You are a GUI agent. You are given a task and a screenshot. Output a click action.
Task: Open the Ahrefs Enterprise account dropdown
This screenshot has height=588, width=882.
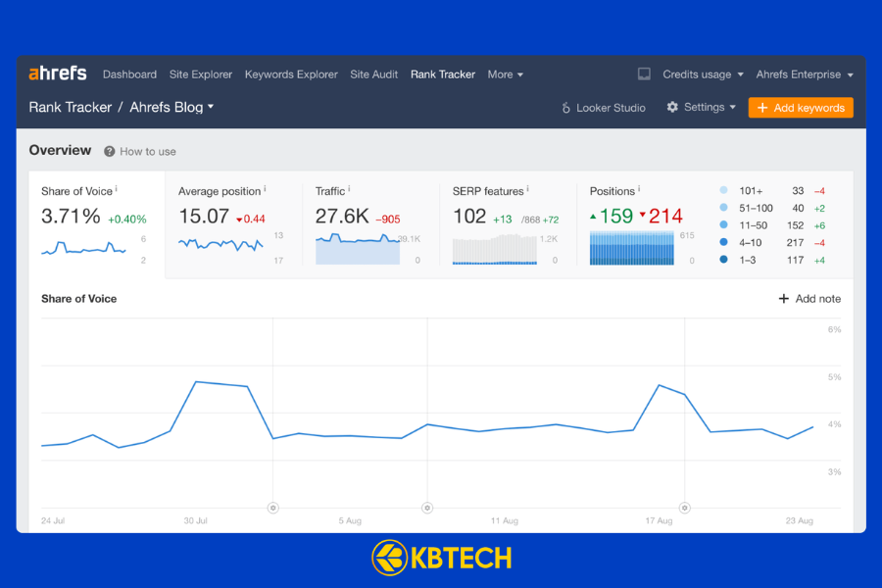tap(804, 73)
